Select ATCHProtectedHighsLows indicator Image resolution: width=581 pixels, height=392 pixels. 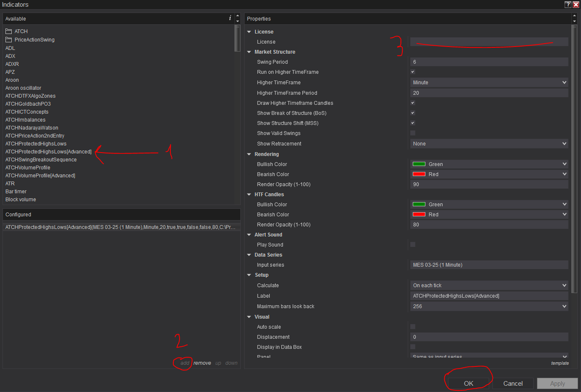pos(36,144)
